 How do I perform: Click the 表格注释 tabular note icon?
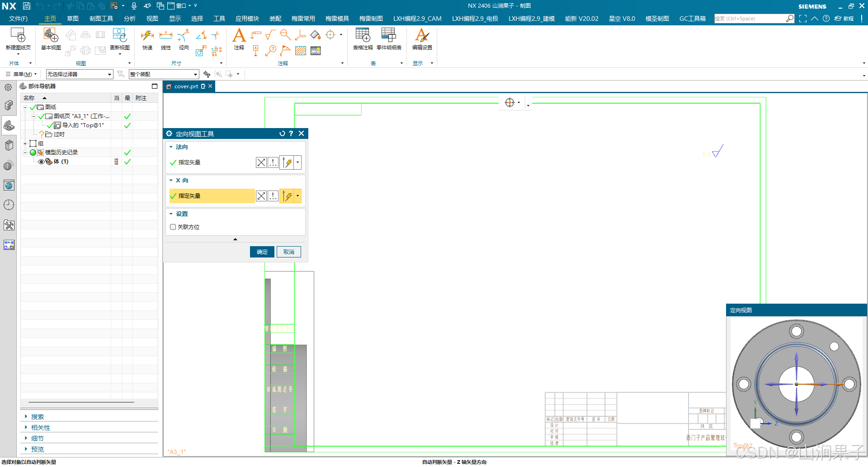click(x=363, y=35)
